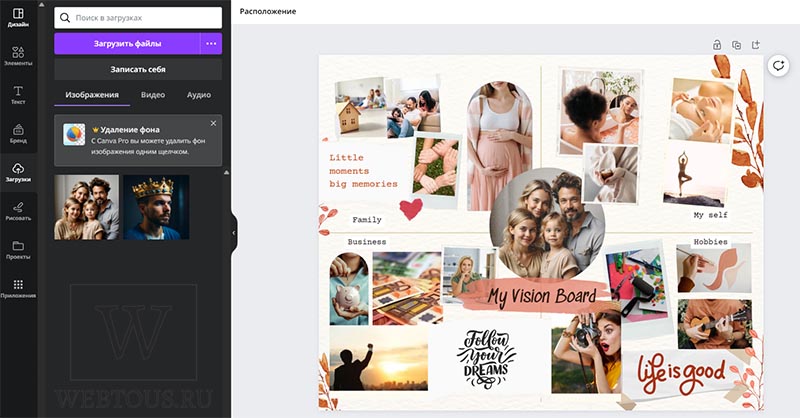Select the Hobbies label on canvas
Viewport: 800px width, 418px height.
[710, 242]
